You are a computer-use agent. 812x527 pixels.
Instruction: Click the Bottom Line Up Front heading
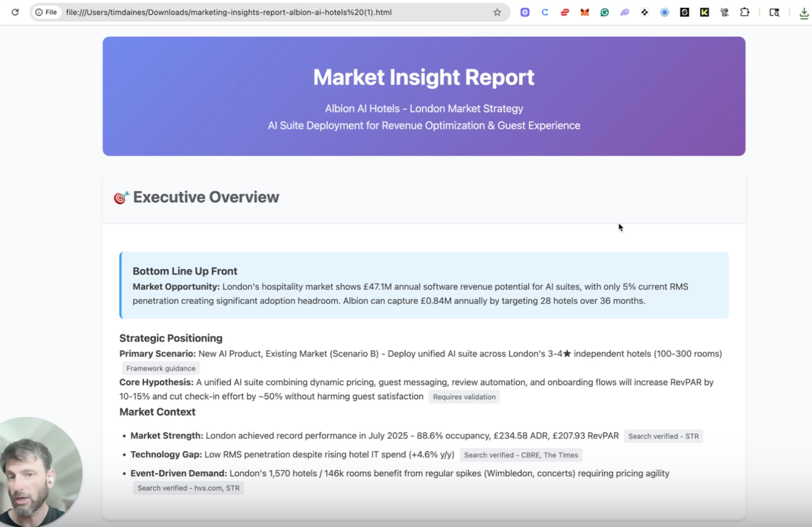click(185, 271)
